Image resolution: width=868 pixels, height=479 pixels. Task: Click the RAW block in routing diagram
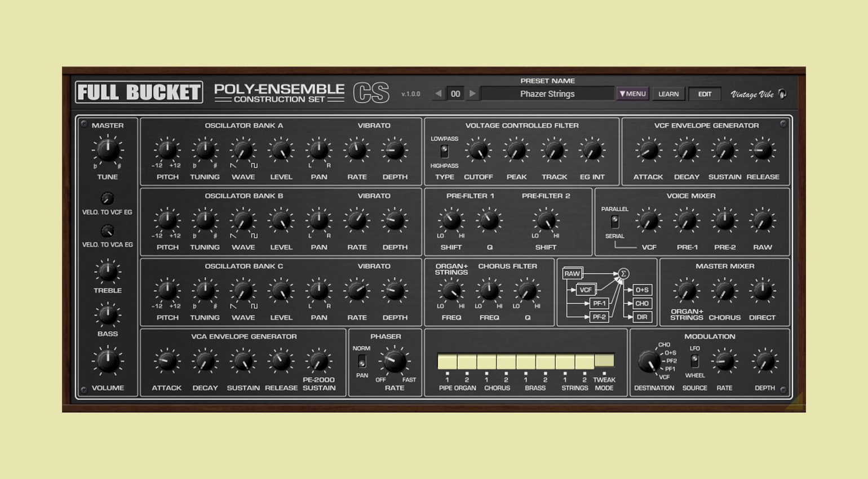[x=572, y=273]
